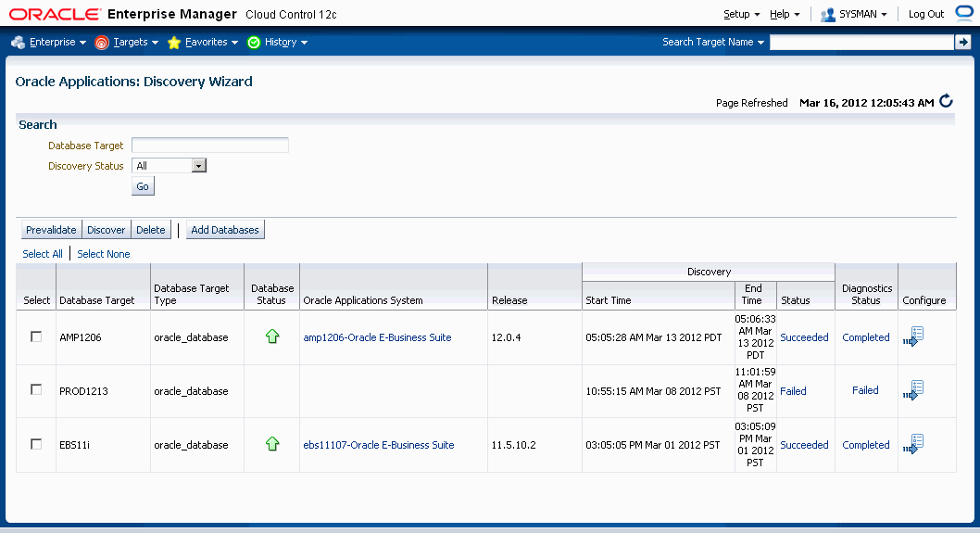Open the SYSMAN user menu
980x533 pixels.
click(862, 15)
